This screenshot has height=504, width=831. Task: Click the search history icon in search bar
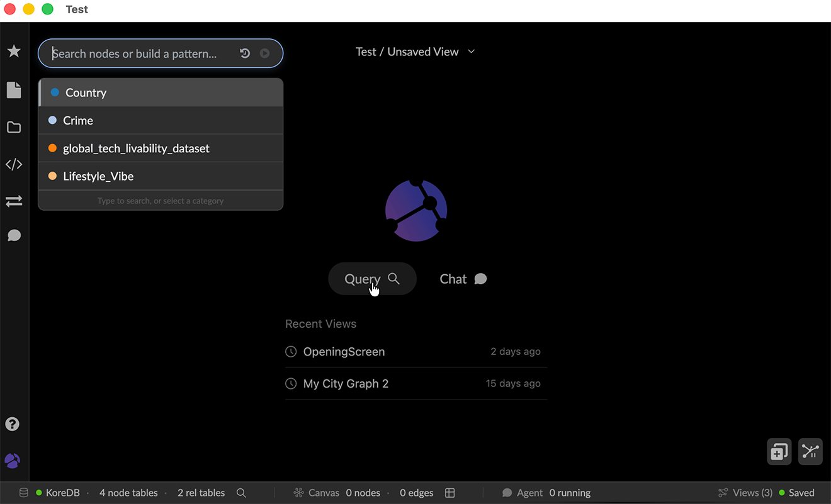click(245, 53)
